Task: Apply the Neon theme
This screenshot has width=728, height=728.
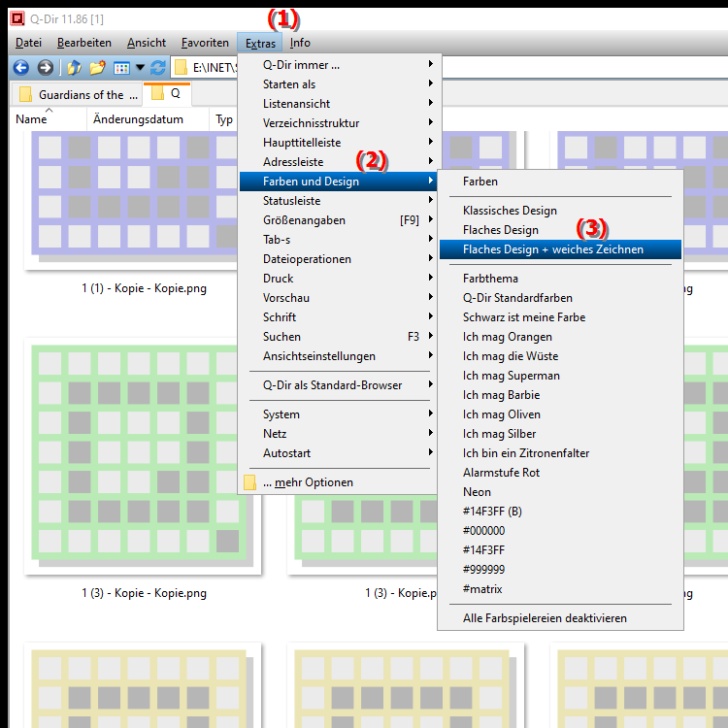Action: point(560,492)
